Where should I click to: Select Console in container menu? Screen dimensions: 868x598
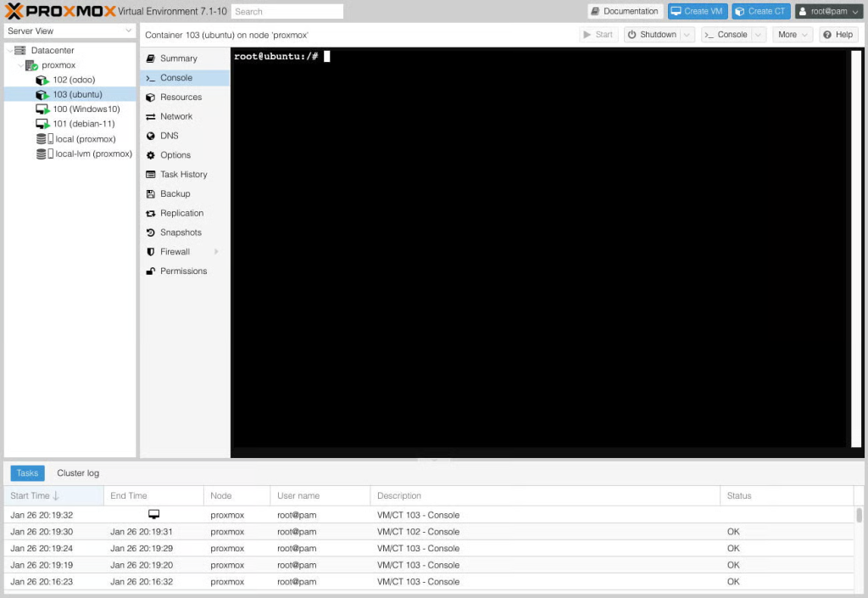[x=184, y=78]
